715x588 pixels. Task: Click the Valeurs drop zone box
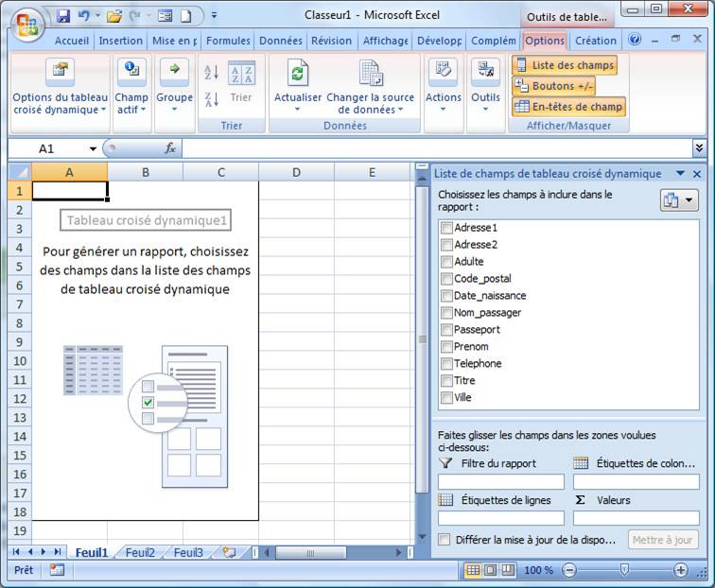637,518
